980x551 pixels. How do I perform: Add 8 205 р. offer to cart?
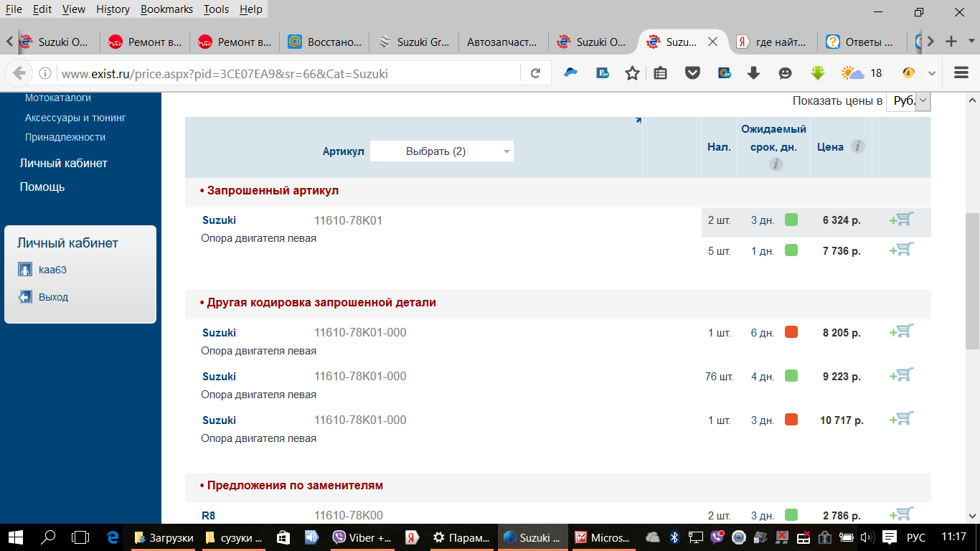[901, 331]
